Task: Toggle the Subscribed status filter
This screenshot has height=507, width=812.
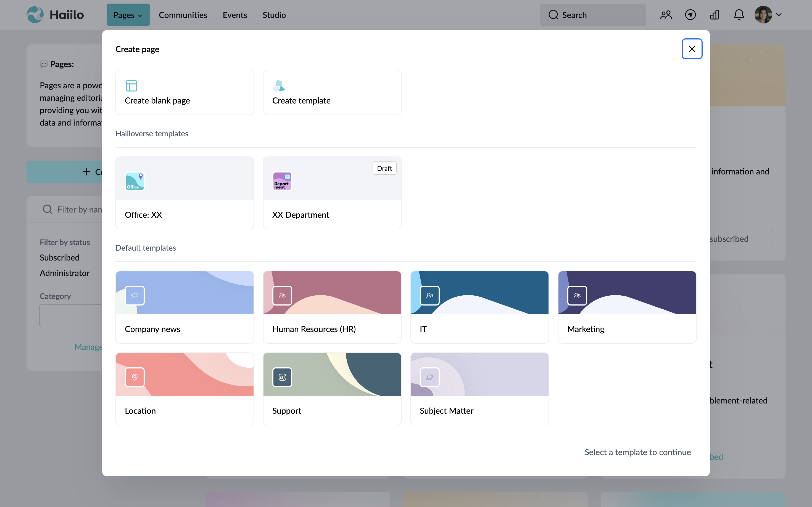Action: (59, 258)
